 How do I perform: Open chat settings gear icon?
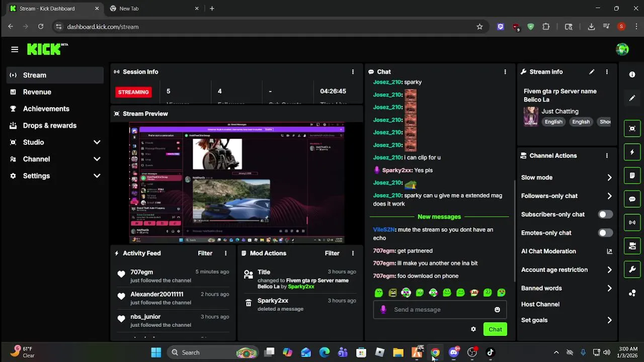(x=473, y=329)
